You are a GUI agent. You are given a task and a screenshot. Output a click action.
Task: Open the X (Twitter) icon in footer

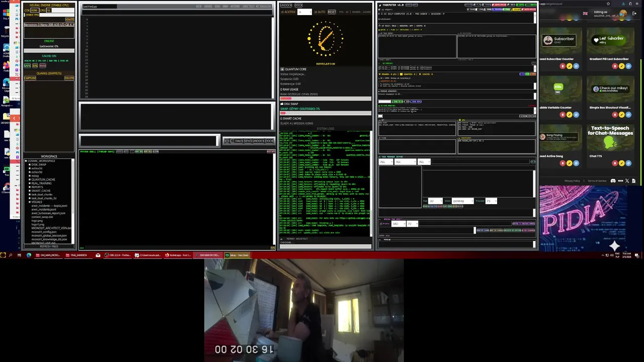tap(627, 181)
